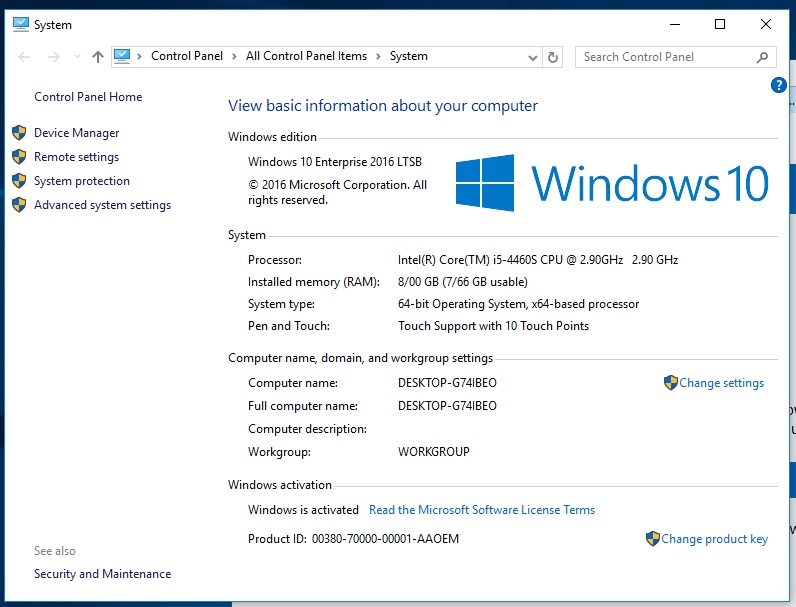The height and width of the screenshot is (607, 796).
Task: Click in the Search Control Panel field
Action: (x=675, y=57)
